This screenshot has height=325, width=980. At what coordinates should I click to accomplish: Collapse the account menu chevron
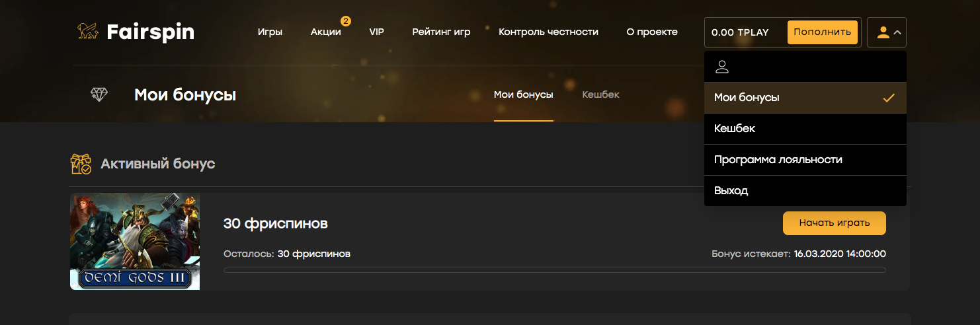tap(897, 32)
